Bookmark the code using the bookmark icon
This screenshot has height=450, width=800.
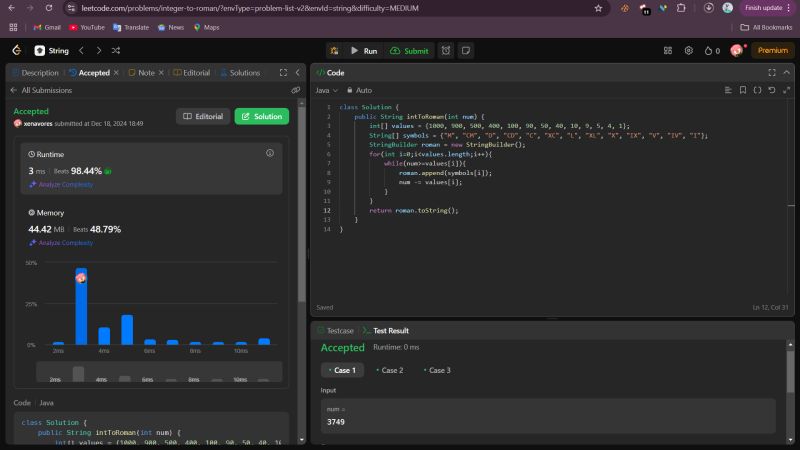(x=742, y=90)
